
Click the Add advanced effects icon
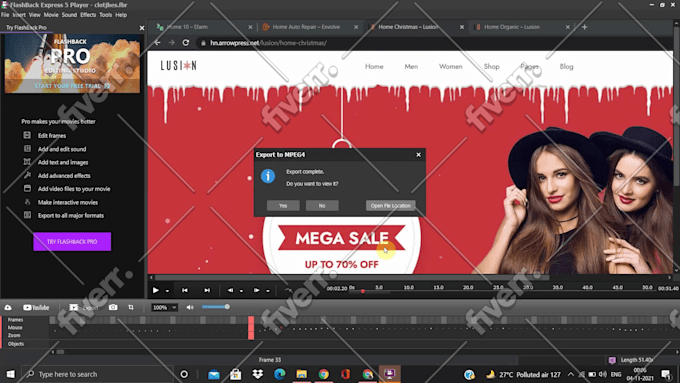(x=27, y=175)
